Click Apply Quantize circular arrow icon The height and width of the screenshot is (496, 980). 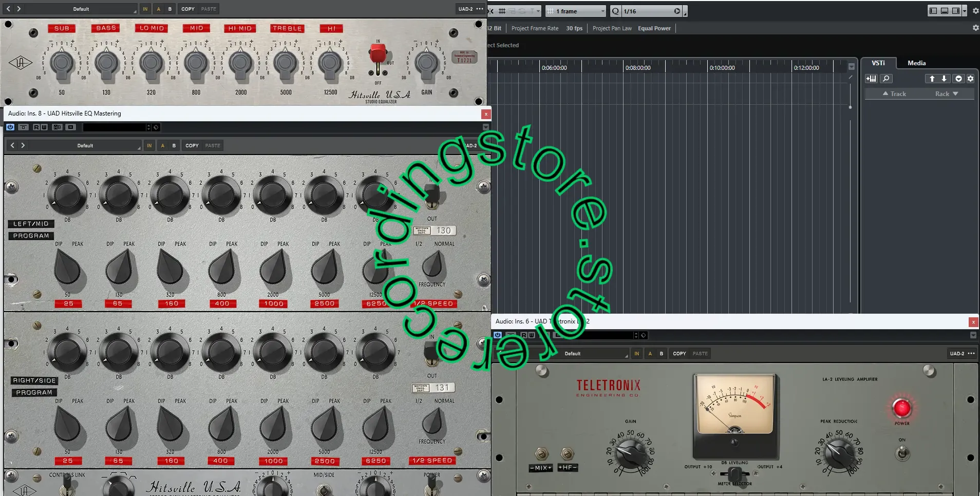coord(677,11)
